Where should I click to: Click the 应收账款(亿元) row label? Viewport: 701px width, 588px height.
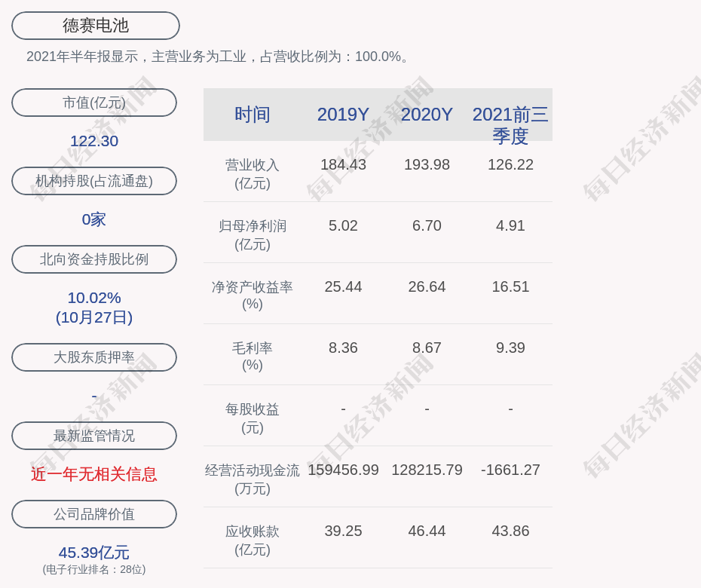[252, 540]
